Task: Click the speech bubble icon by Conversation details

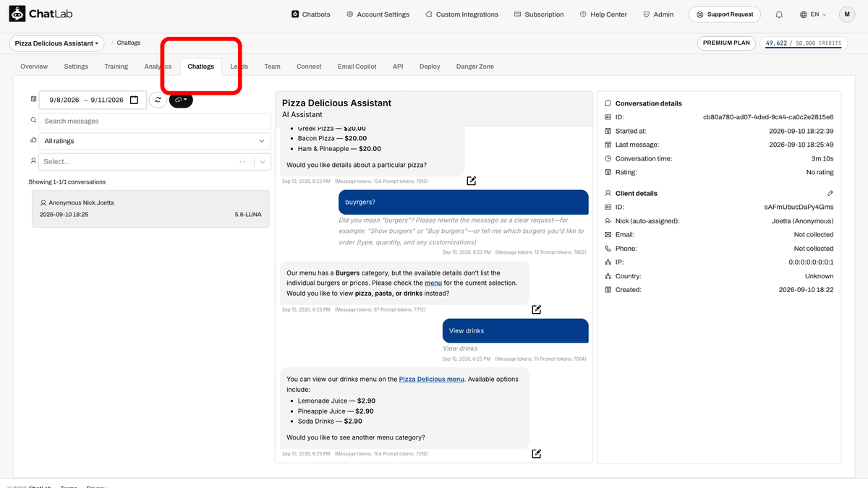Action: (608, 103)
